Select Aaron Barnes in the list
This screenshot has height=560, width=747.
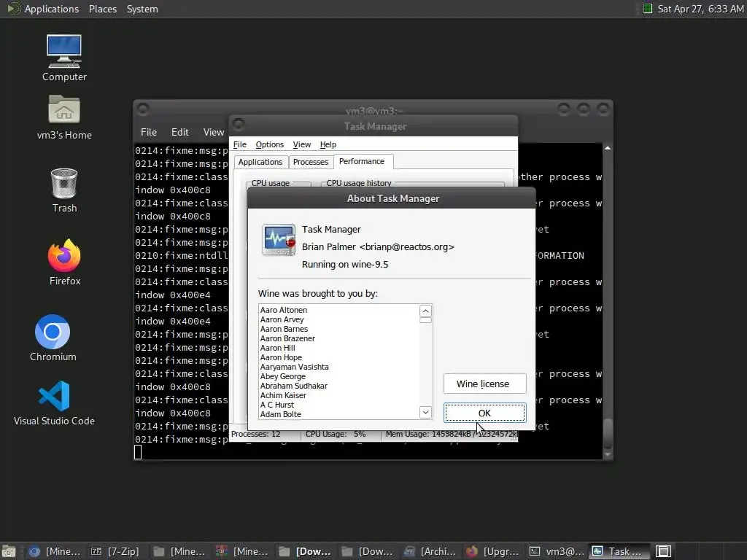click(284, 329)
